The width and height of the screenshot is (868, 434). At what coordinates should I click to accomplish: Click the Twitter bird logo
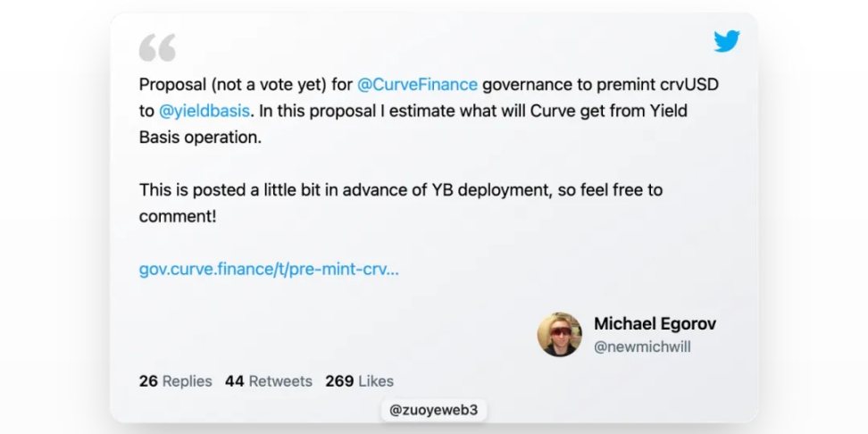point(726,41)
